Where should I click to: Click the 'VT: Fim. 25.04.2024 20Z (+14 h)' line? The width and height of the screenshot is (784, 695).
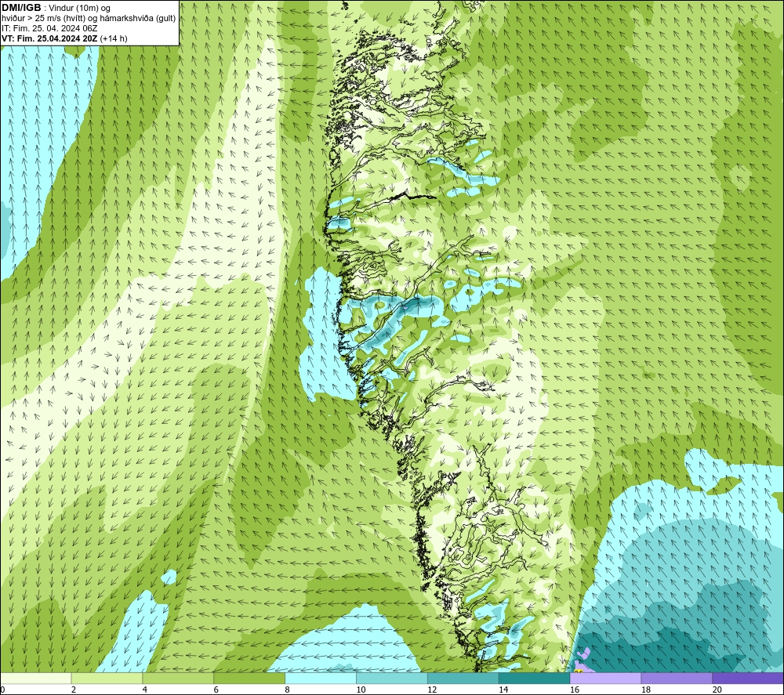click(x=64, y=38)
